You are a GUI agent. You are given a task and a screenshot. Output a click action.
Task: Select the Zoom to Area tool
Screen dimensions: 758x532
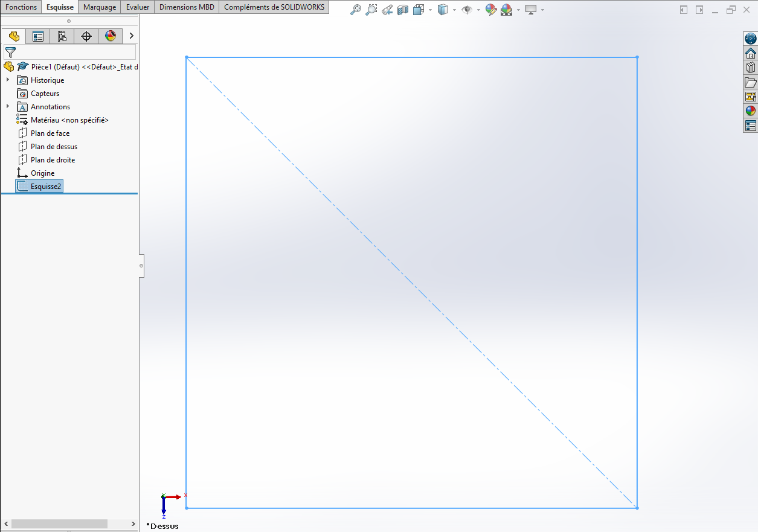371,10
